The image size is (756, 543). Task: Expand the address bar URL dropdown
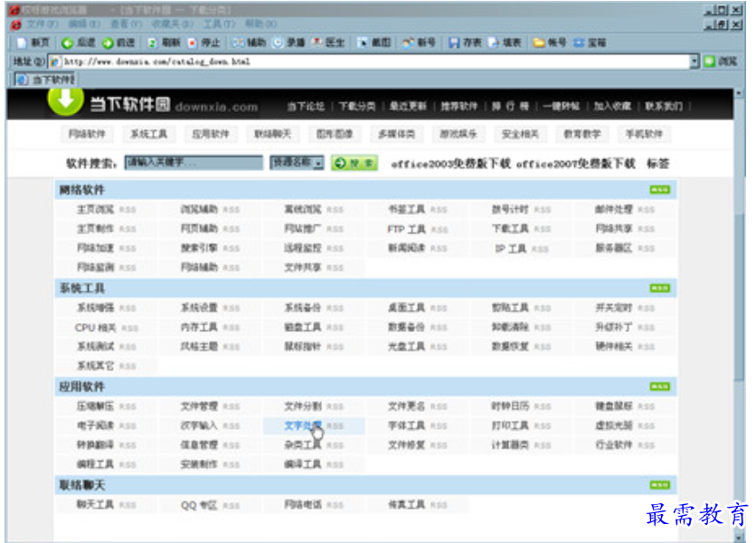(695, 62)
